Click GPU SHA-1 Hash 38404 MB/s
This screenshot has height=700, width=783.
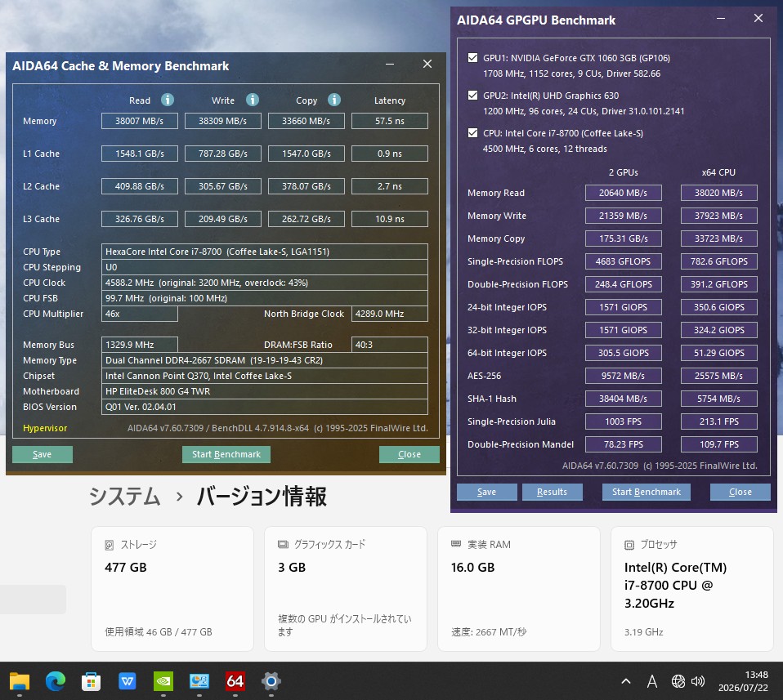click(624, 399)
